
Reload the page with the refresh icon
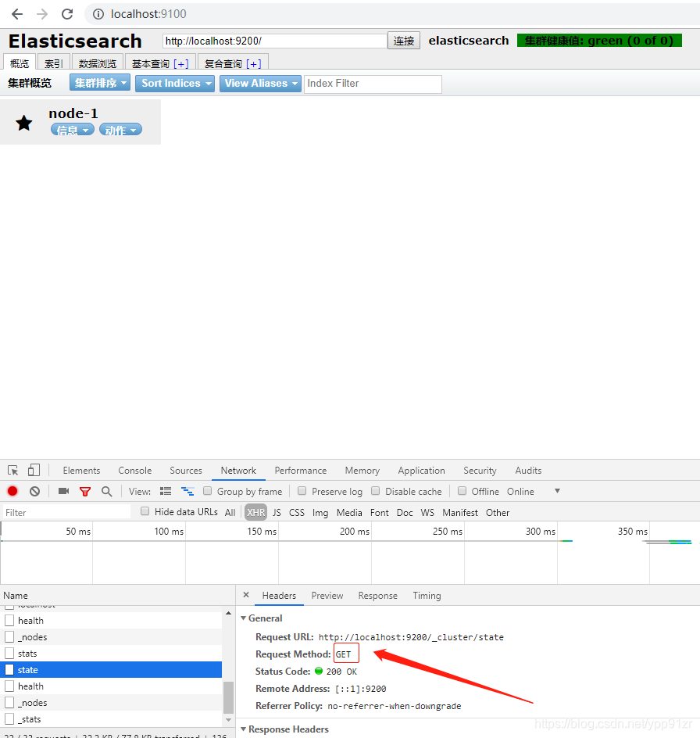[67, 14]
